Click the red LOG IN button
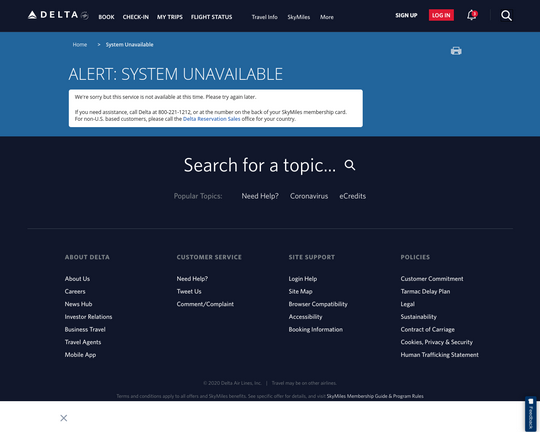Screen dimensions: 540x432 [x=441, y=15]
